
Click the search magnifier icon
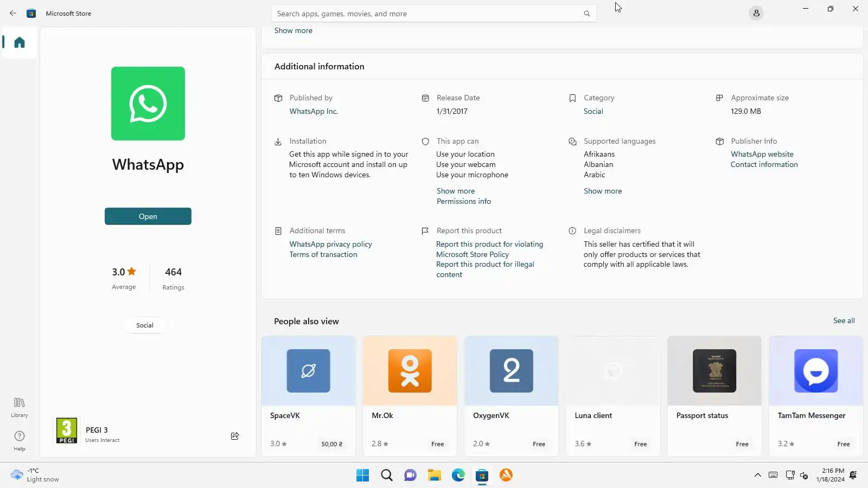(586, 14)
